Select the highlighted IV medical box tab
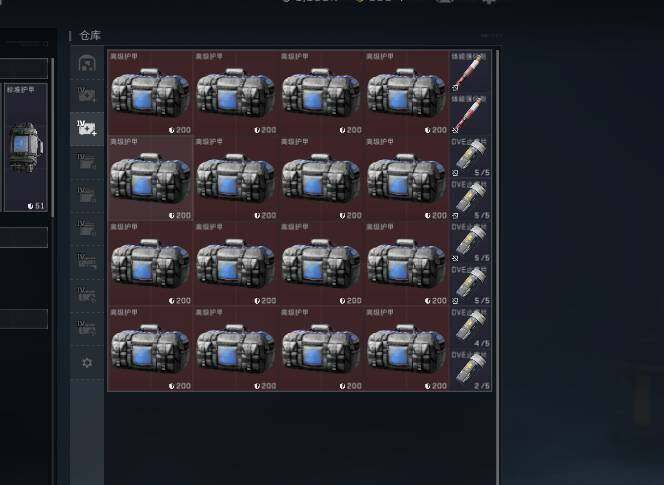This screenshot has width=664, height=485. pyautogui.click(x=87, y=129)
